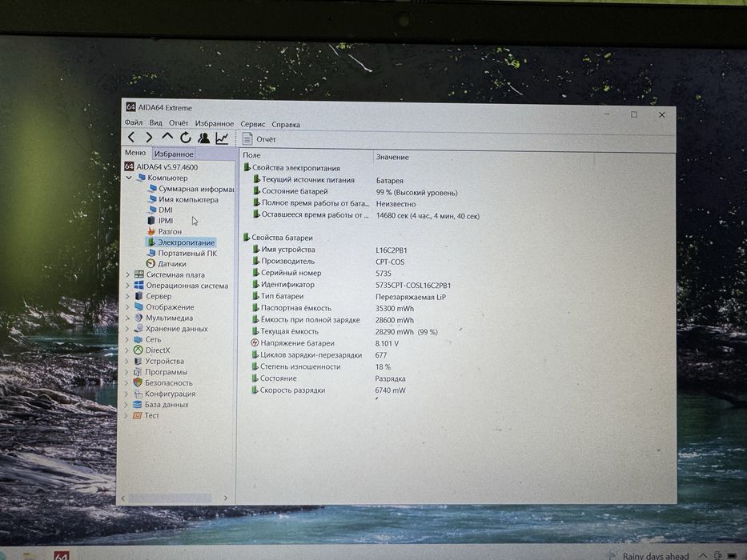Collapse the Компьютер tree node
Viewport: 747px width, 560px height.
click(x=129, y=178)
